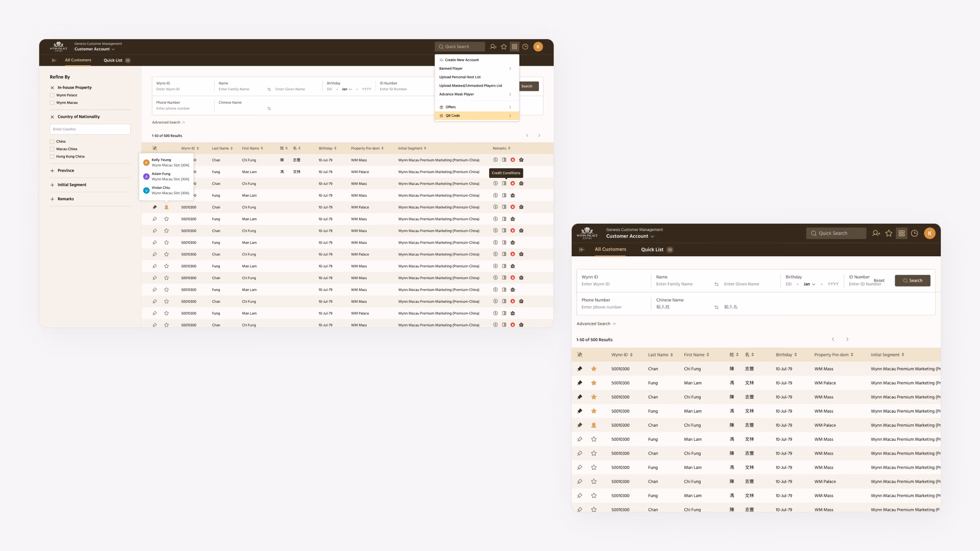Open the history clock icon in the right window
The width and height of the screenshot is (980, 551).
click(915, 233)
